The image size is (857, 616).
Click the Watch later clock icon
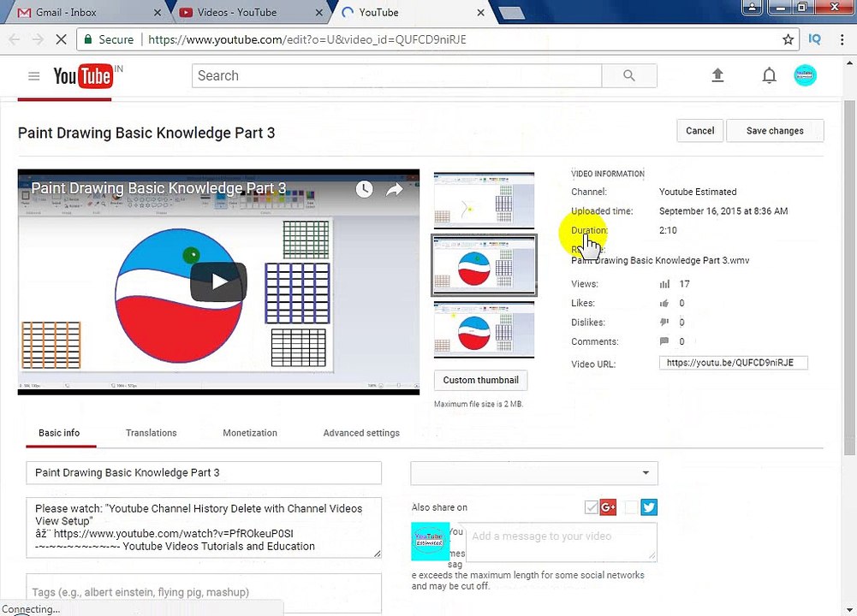[x=365, y=189]
